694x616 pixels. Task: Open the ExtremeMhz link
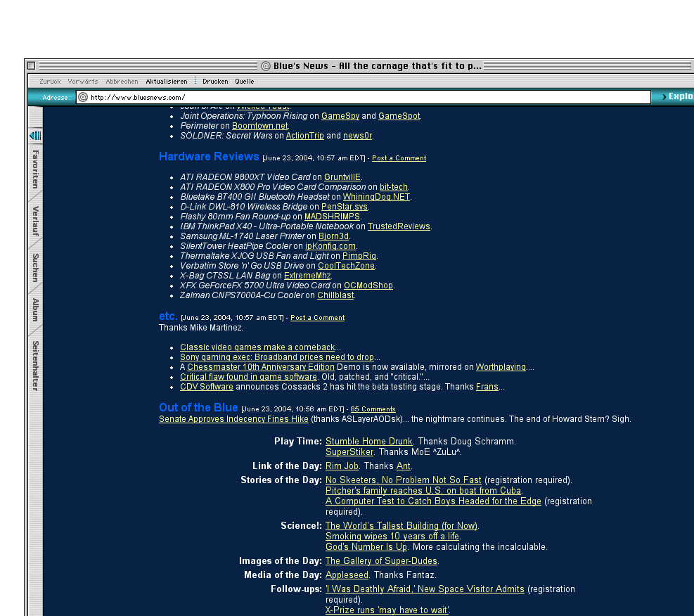pyautogui.click(x=307, y=275)
